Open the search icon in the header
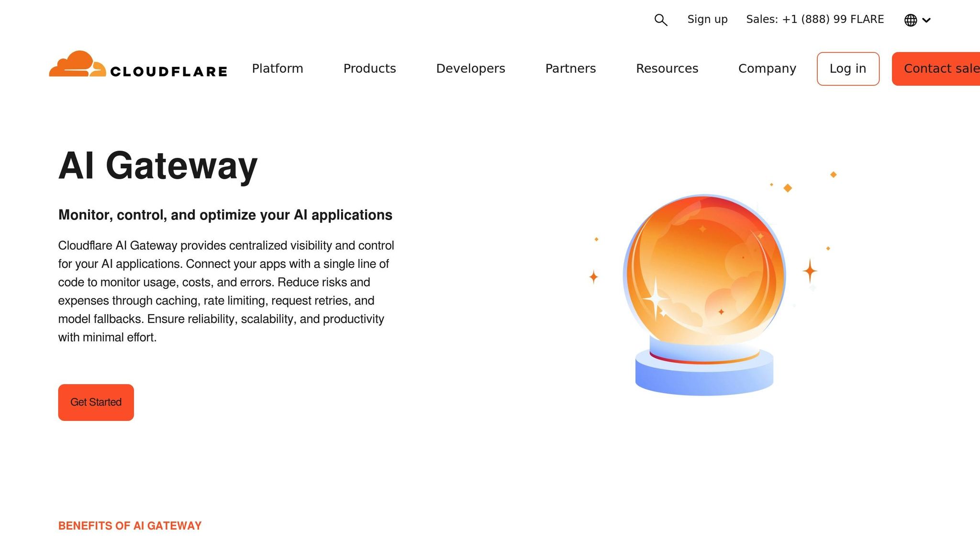Viewport: 980px width, 551px height. tap(661, 20)
